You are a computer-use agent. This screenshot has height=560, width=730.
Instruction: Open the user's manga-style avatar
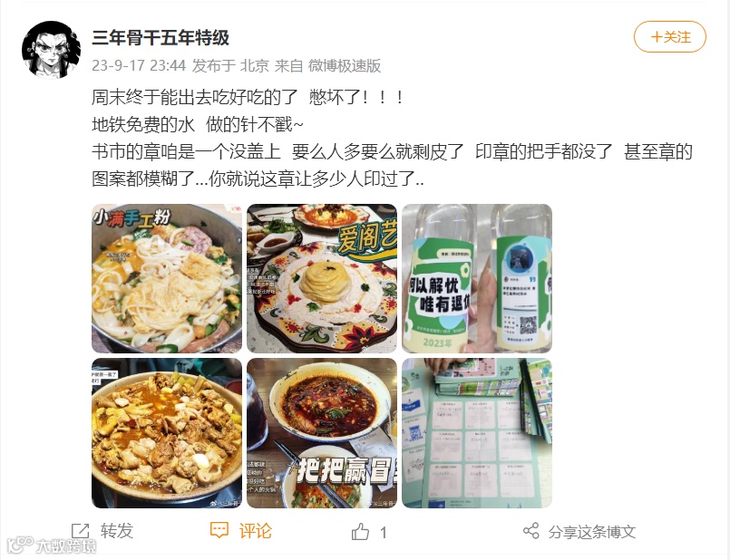click(51, 50)
